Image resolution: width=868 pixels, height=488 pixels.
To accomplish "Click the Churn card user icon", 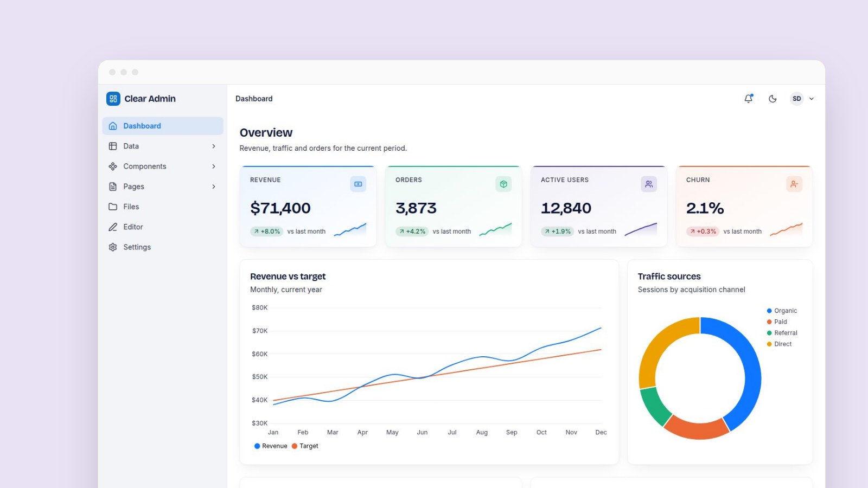I will click(x=794, y=184).
